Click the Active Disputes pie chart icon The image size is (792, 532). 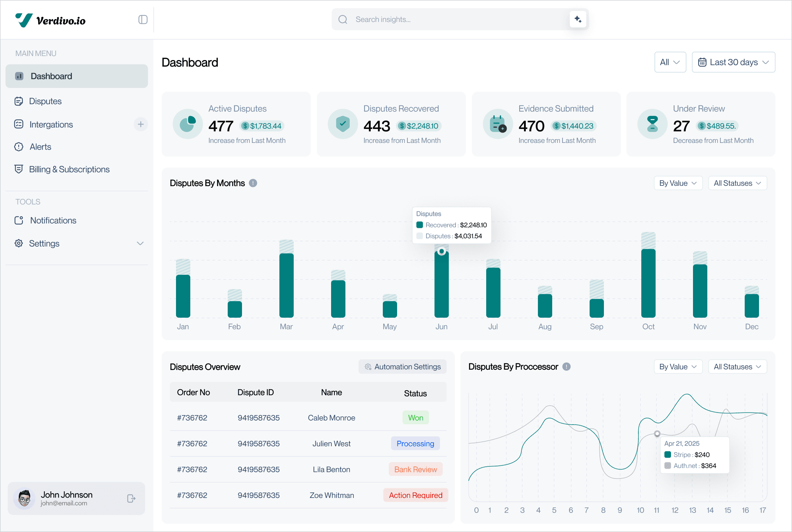point(187,124)
